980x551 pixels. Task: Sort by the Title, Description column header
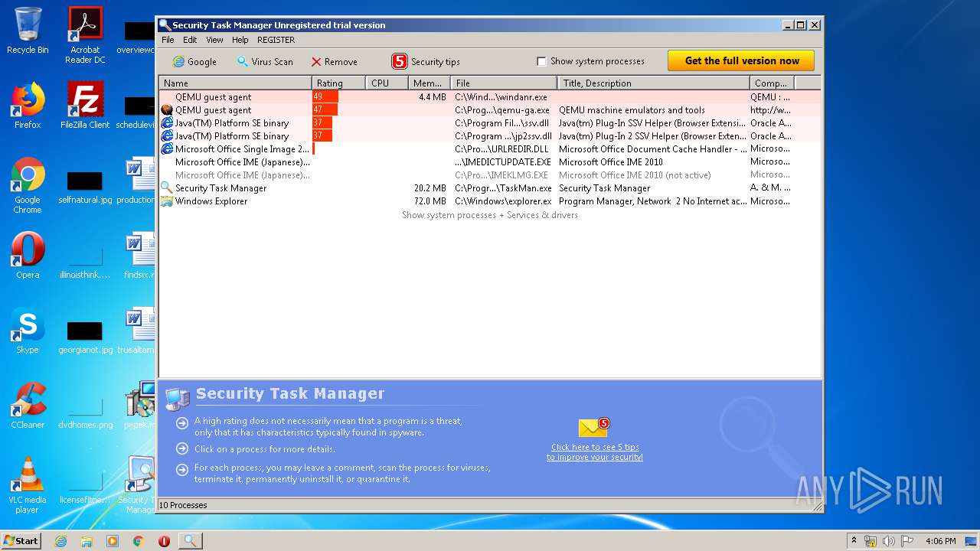tap(654, 83)
